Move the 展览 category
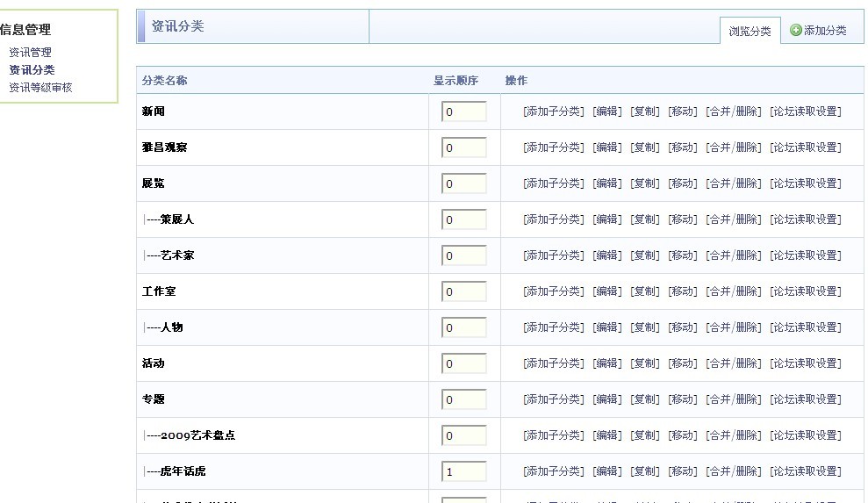The image size is (868, 503). (x=683, y=183)
